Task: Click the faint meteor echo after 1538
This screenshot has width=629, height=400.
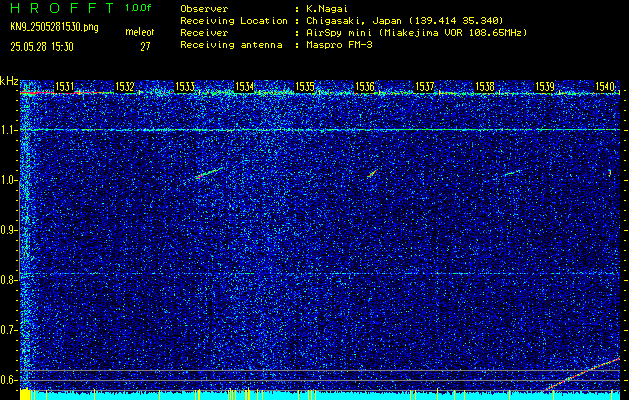Action: click(x=513, y=173)
